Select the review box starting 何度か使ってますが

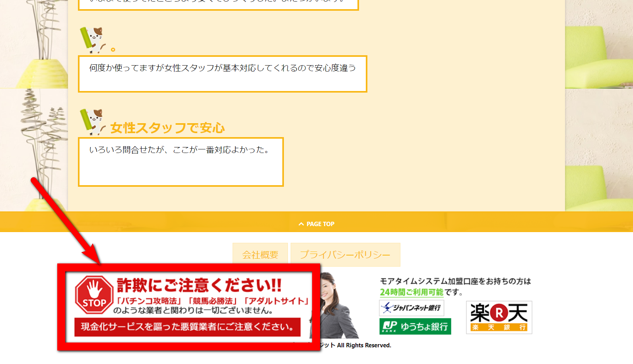pyautogui.click(x=222, y=74)
